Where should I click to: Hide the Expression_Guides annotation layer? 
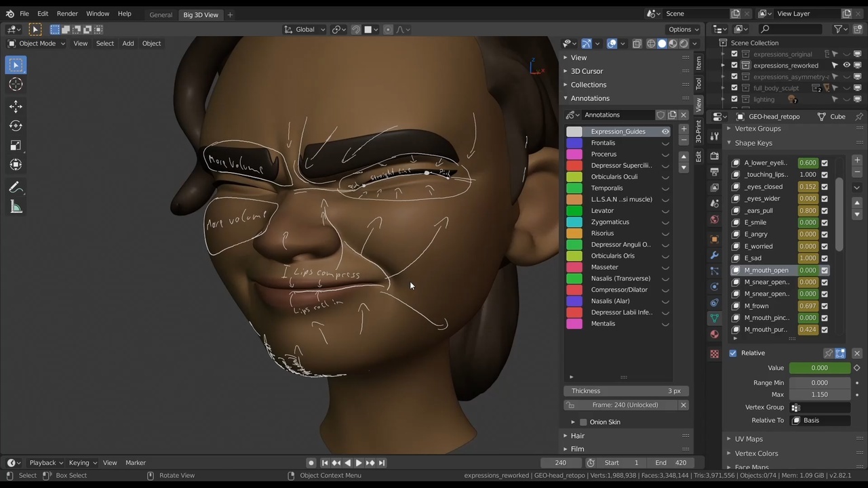(665, 131)
